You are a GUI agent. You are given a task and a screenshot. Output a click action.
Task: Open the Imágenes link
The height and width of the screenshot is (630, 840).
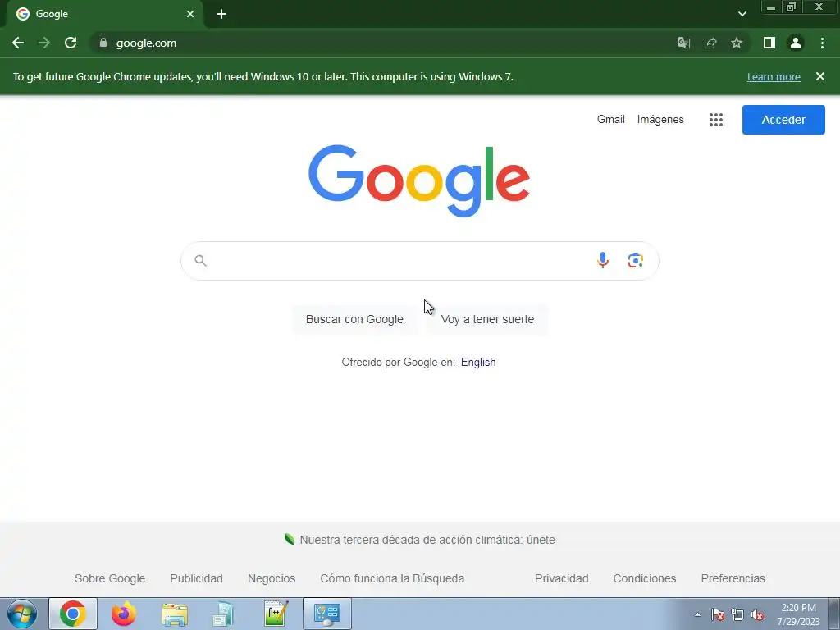click(660, 120)
